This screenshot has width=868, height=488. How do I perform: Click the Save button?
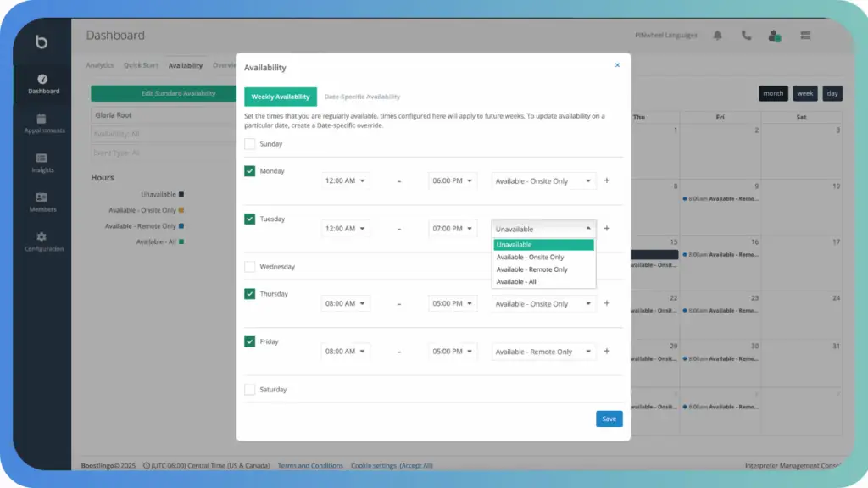click(609, 419)
